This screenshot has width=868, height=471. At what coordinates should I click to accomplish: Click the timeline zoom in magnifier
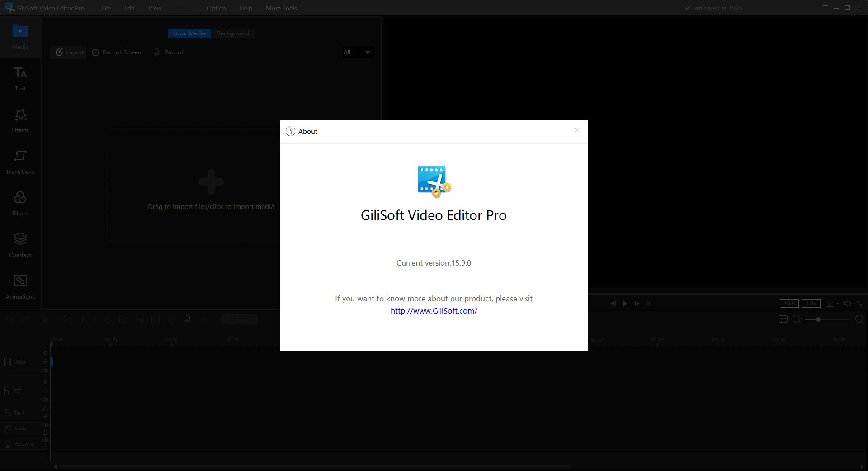859,319
